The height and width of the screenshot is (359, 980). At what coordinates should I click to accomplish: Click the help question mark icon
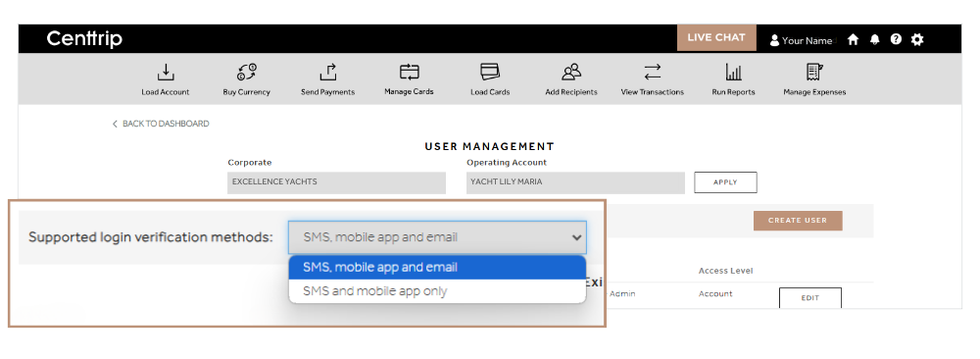pos(896,39)
